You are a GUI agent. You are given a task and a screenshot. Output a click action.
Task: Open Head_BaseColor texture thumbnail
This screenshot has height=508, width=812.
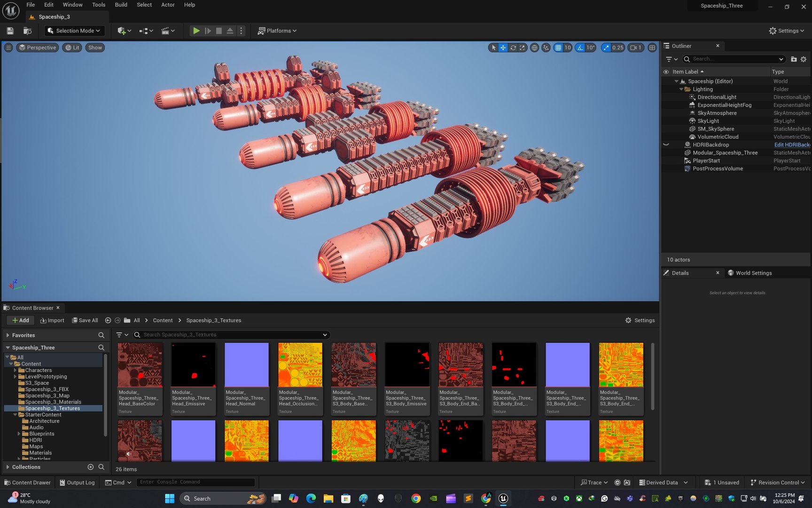[x=140, y=365]
